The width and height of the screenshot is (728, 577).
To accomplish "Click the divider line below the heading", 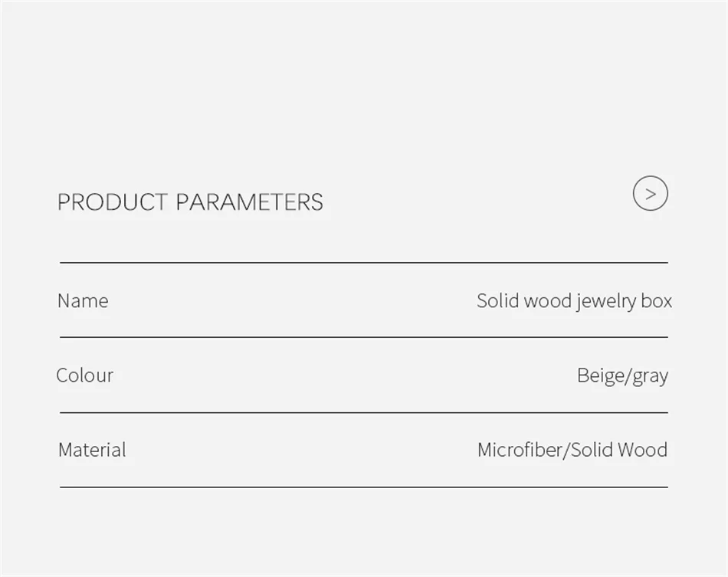I will [364, 263].
